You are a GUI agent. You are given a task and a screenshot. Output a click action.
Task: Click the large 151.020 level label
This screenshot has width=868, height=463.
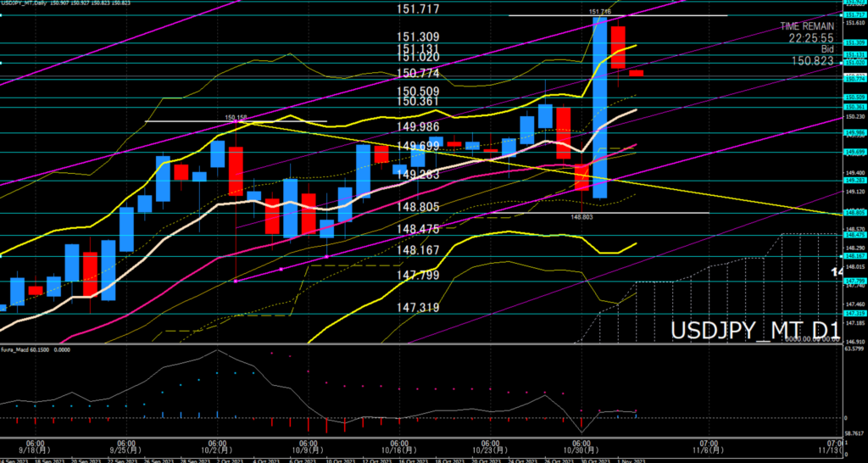tap(418, 57)
